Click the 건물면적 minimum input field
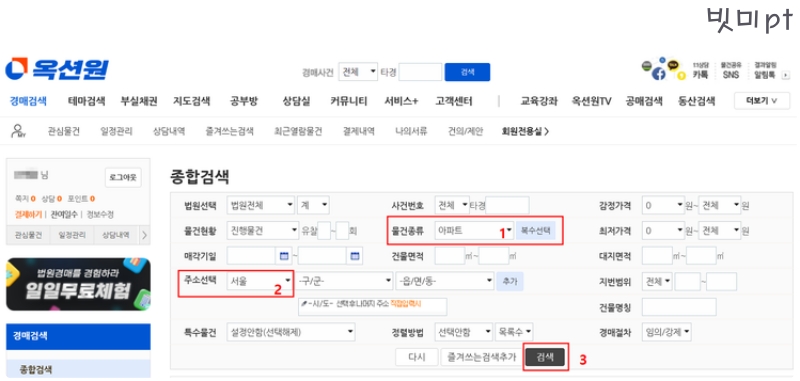 pyautogui.click(x=449, y=256)
